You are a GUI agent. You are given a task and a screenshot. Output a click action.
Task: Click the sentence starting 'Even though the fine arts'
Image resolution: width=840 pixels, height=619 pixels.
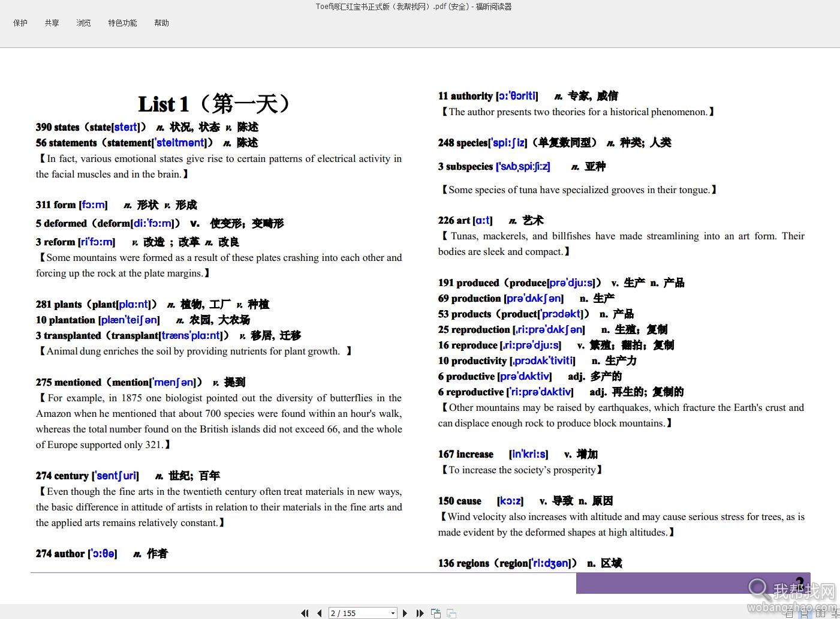(x=219, y=507)
